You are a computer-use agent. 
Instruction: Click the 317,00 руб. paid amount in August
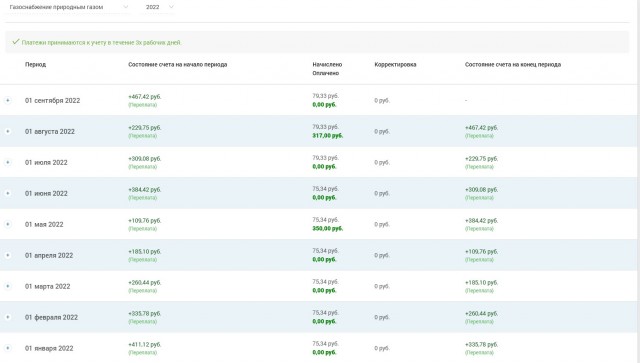point(327,136)
